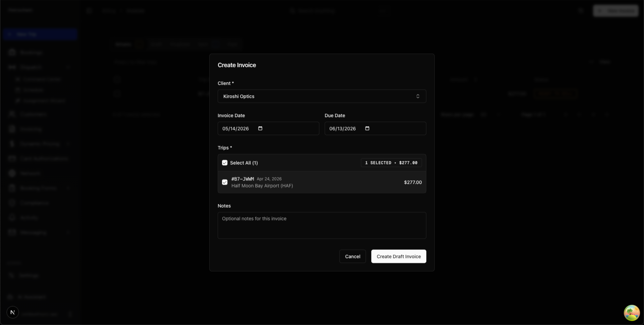The image size is (644, 325).
Task: Click the up-down chevron in Client field
Action: [x=418, y=96]
